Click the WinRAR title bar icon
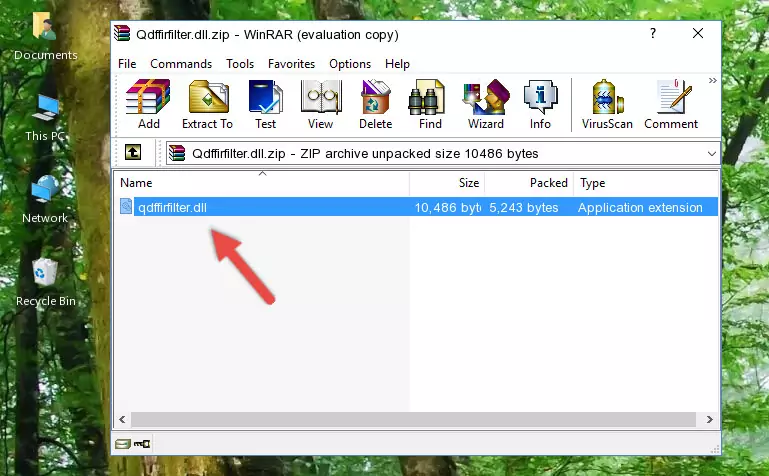 [122, 33]
